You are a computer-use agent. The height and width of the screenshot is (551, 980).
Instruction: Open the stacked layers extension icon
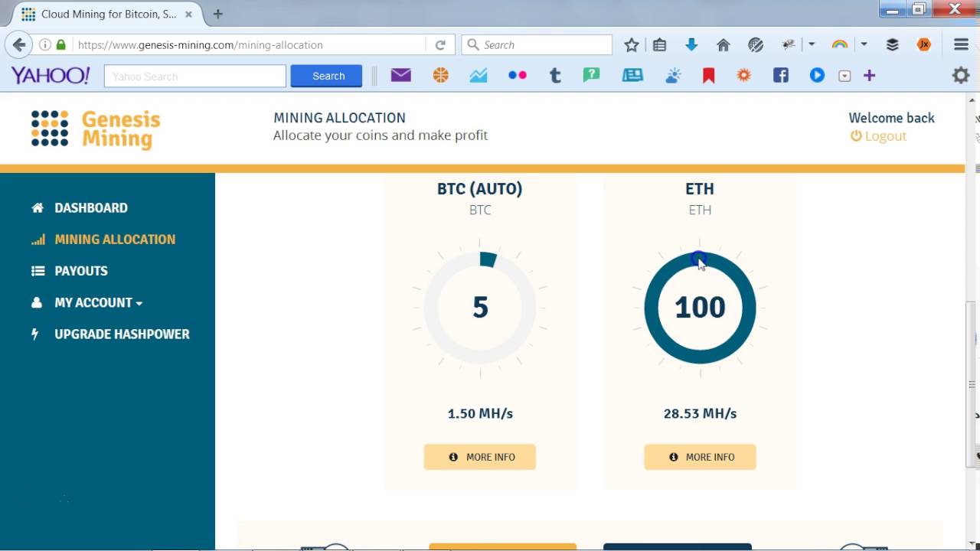pos(893,45)
